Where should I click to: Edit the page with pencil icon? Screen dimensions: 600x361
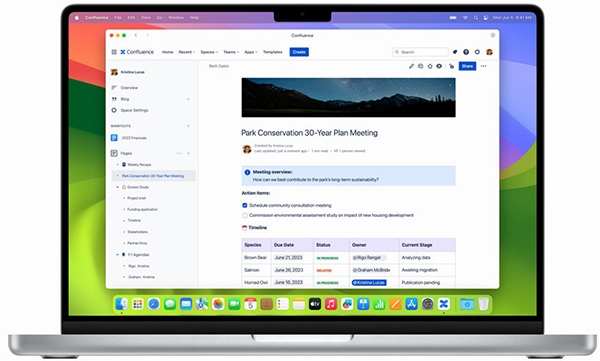(411, 66)
